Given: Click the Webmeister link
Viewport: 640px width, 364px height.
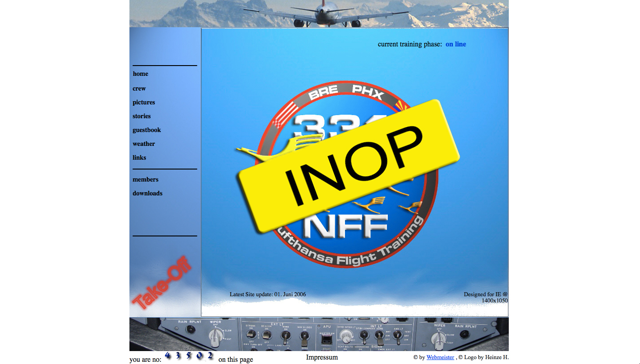Looking at the screenshot, I should pyautogui.click(x=440, y=357).
